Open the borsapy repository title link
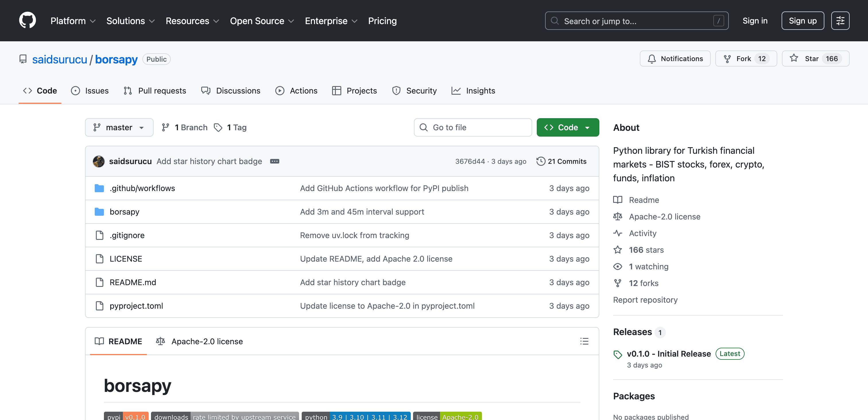This screenshot has height=420, width=868. click(x=116, y=59)
